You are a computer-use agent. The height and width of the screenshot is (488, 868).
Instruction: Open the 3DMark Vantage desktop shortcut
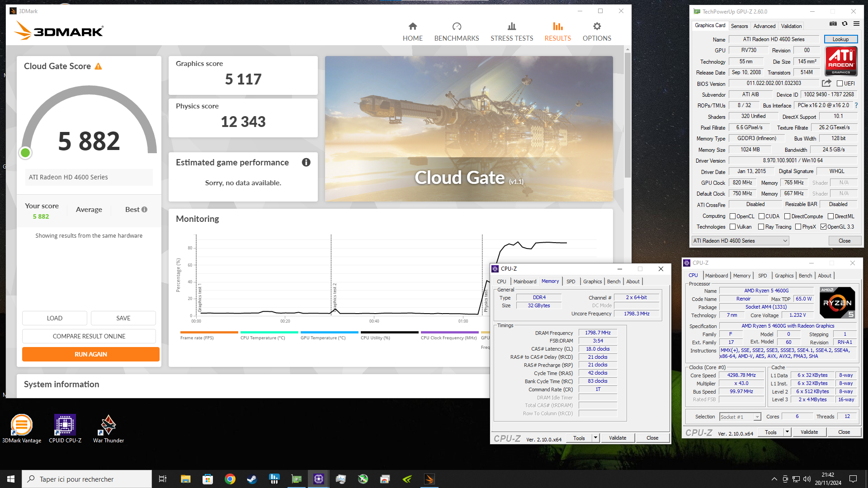point(22,428)
